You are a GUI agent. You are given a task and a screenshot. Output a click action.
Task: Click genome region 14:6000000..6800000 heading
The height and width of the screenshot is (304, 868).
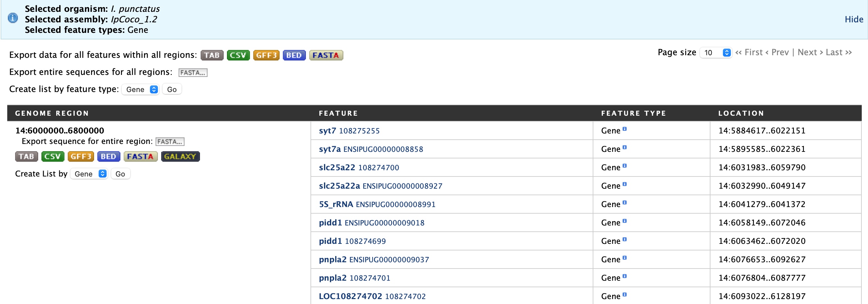pos(60,130)
